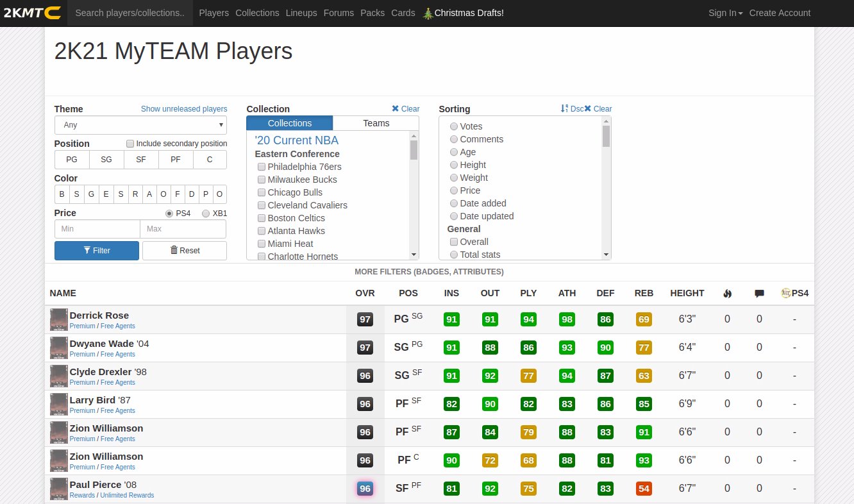The image size is (854, 504).
Task: Select Comments sorting option
Action: (454, 139)
